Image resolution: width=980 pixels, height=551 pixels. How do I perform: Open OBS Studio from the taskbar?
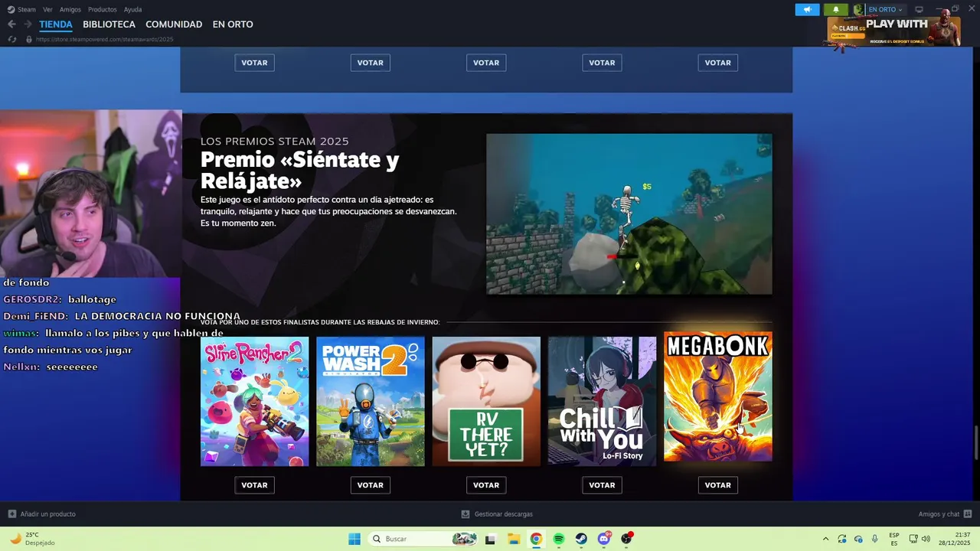[627, 539]
